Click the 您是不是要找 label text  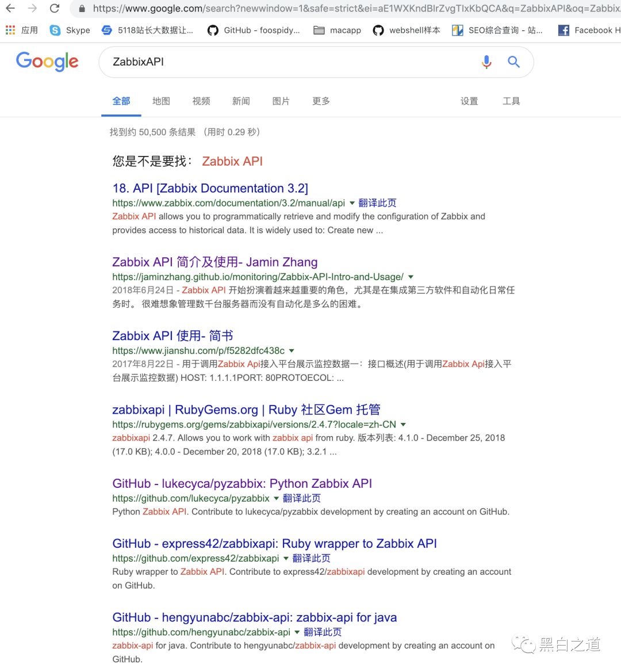[x=152, y=161]
